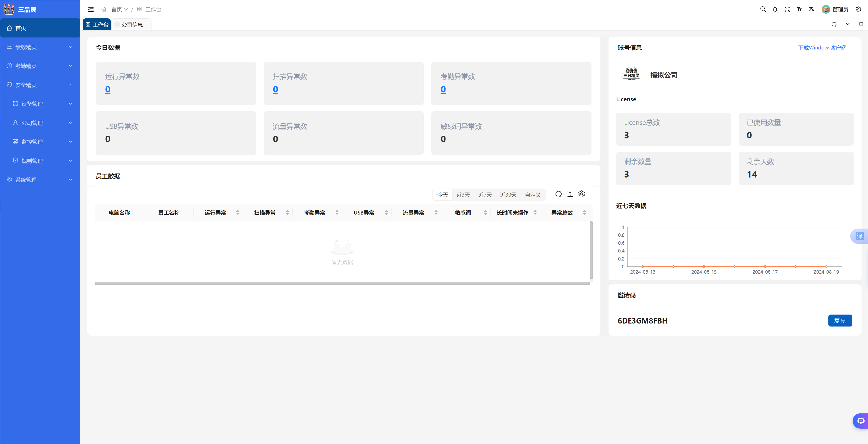Expand the 绩效精灵 sidebar menu
The width and height of the screenshot is (868, 444).
(40, 47)
